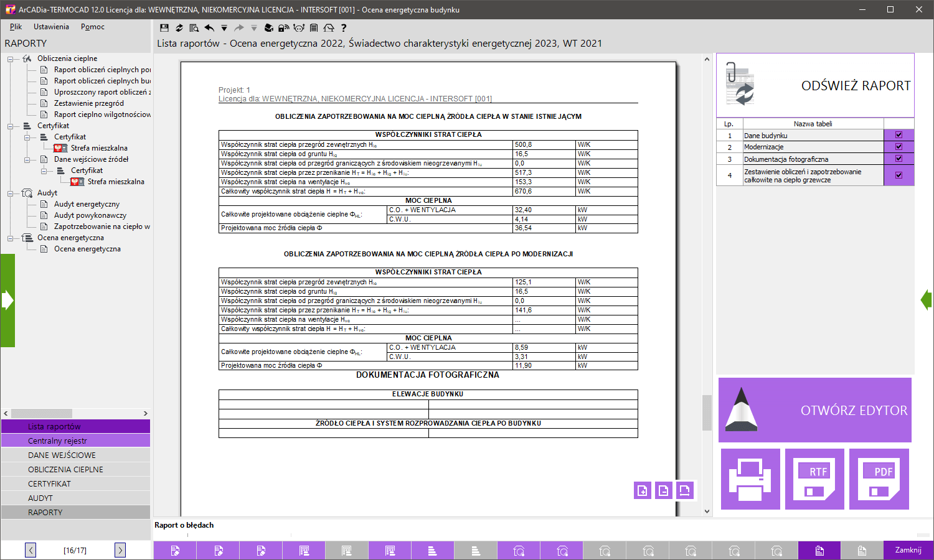Image resolution: width=934 pixels, height=560 pixels.
Task: Disable the Dane budynku checkbox
Action: pyautogui.click(x=899, y=134)
